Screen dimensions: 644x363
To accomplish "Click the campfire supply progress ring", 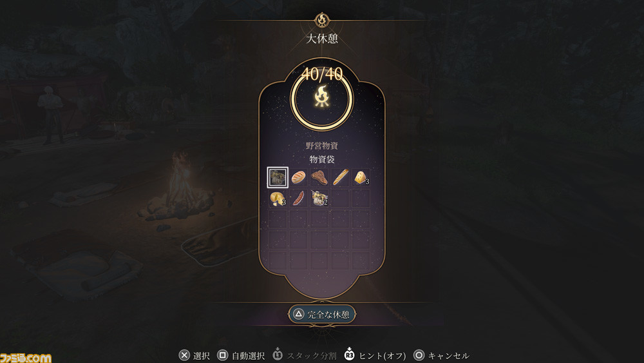I will click(322, 99).
